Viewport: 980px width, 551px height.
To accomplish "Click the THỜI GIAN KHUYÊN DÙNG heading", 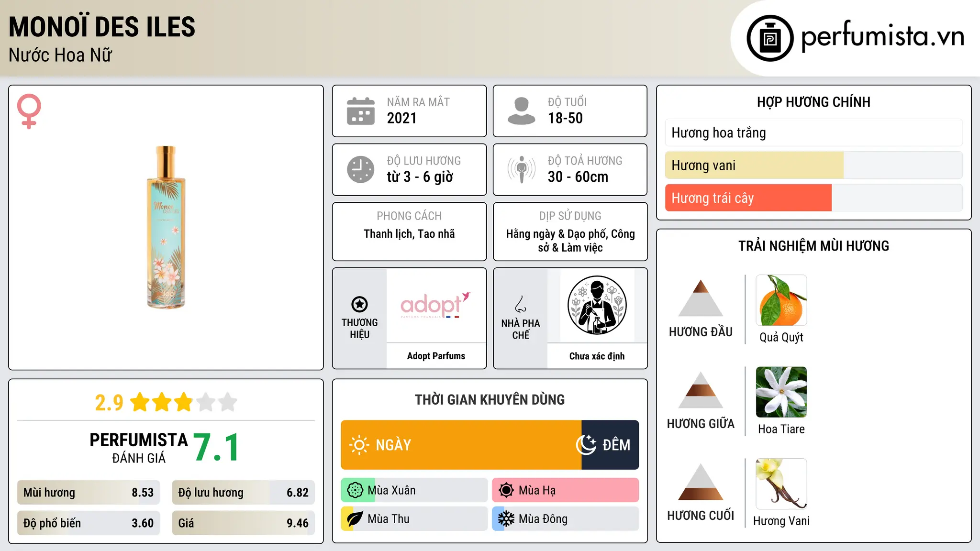I will click(x=490, y=399).
